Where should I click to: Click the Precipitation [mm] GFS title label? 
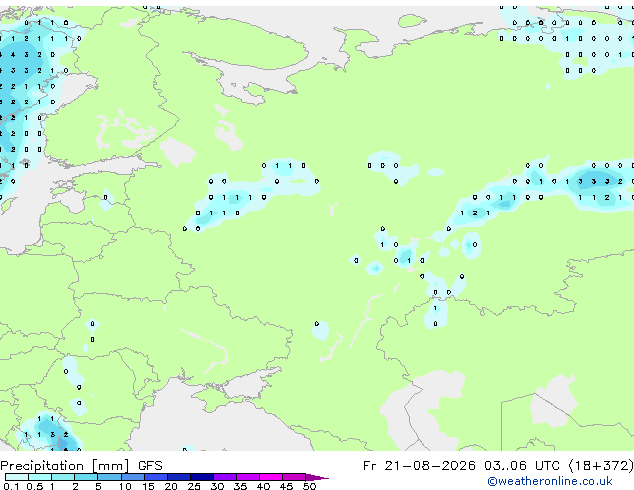[x=81, y=466]
